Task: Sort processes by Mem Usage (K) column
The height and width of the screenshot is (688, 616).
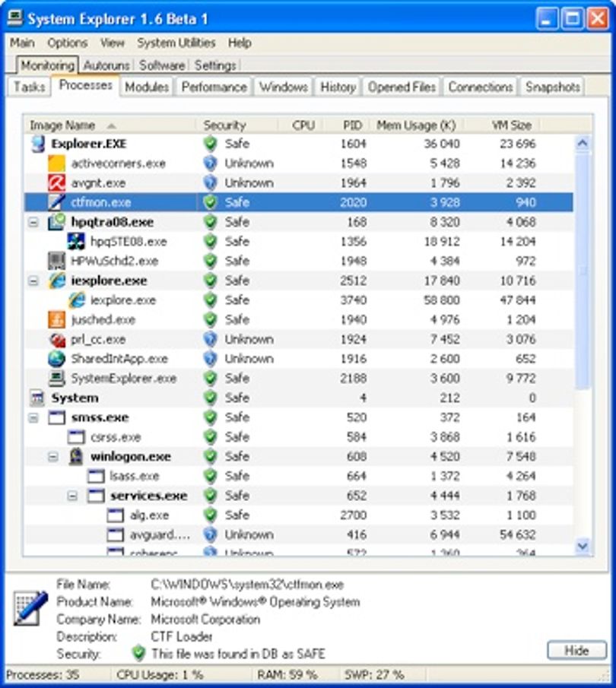Action: coord(416,125)
